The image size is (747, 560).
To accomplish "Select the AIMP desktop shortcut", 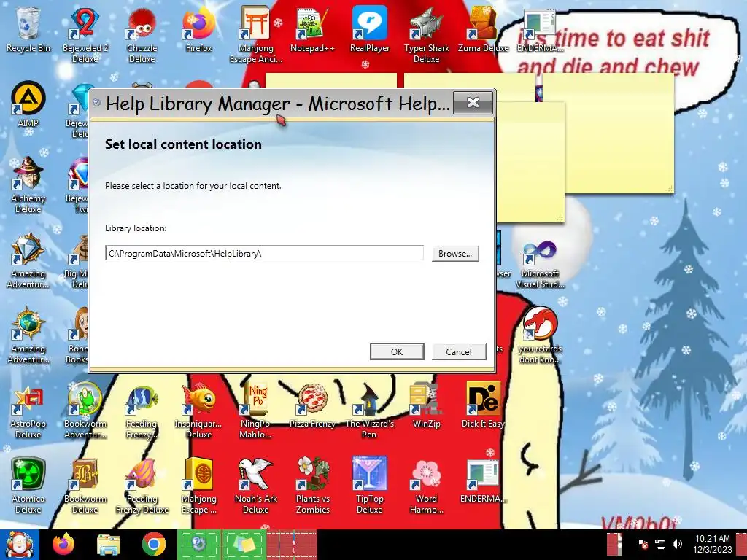I will (28, 105).
